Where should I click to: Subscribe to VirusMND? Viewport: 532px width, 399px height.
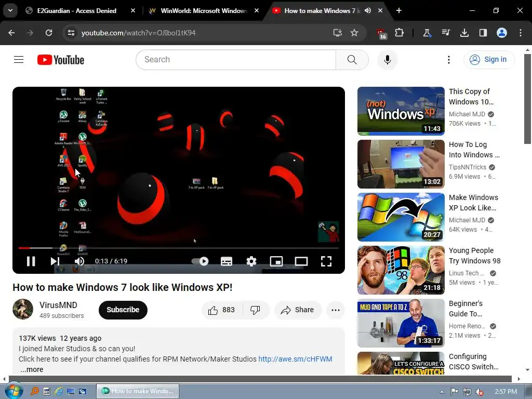coord(123,310)
